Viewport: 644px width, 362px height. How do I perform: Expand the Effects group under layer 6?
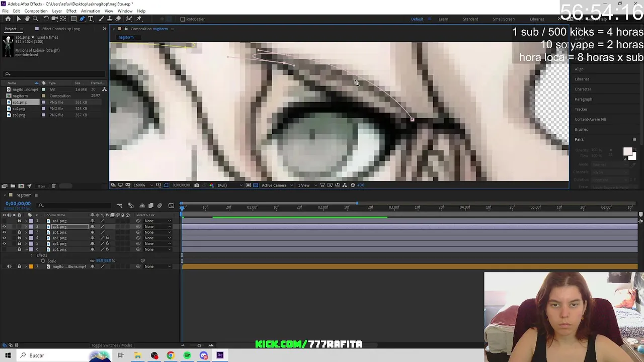click(x=32, y=255)
